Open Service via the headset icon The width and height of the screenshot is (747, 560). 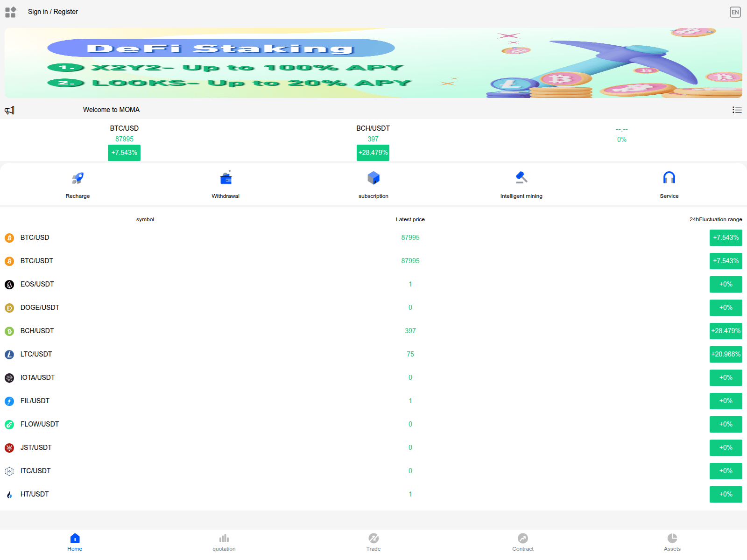point(669,177)
